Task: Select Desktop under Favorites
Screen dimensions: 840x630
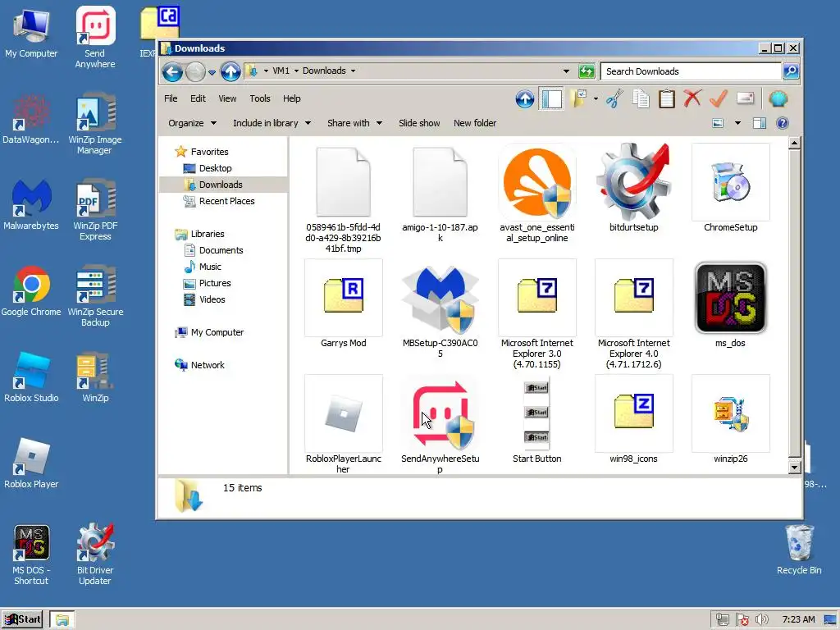Action: [x=216, y=168]
